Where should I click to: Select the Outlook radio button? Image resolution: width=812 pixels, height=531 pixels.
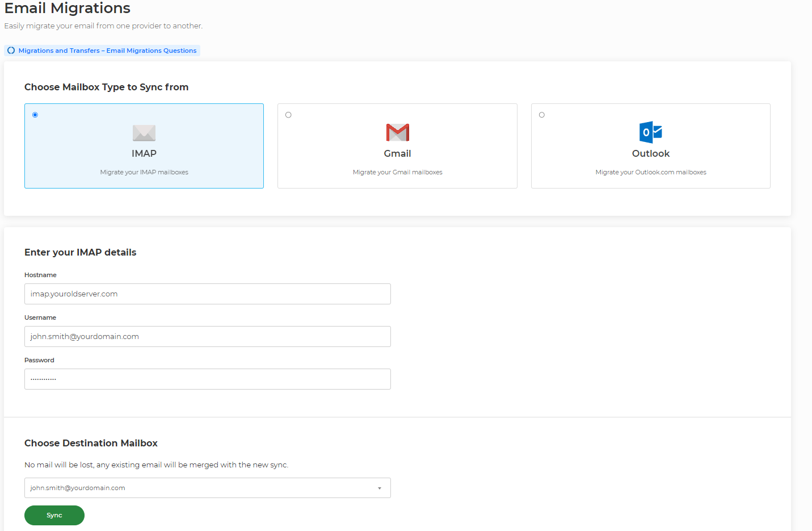[542, 115]
